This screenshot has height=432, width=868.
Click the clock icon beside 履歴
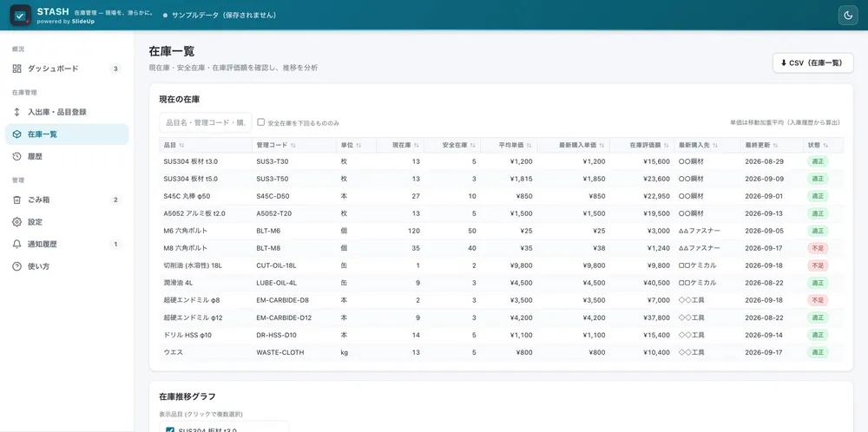[17, 156]
